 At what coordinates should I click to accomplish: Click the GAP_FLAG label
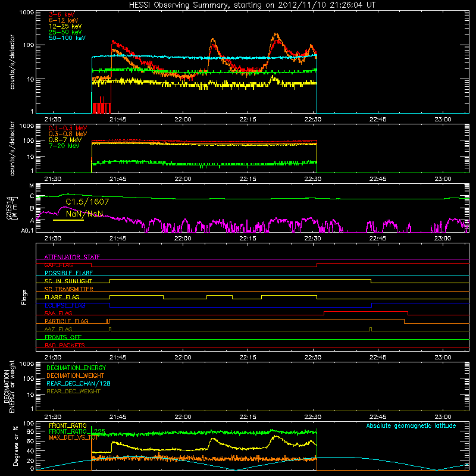coord(58,265)
